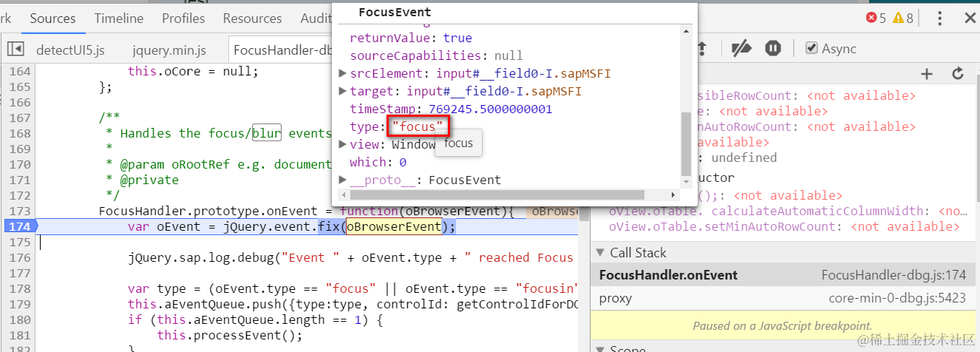Click the red error count icon

click(871, 18)
